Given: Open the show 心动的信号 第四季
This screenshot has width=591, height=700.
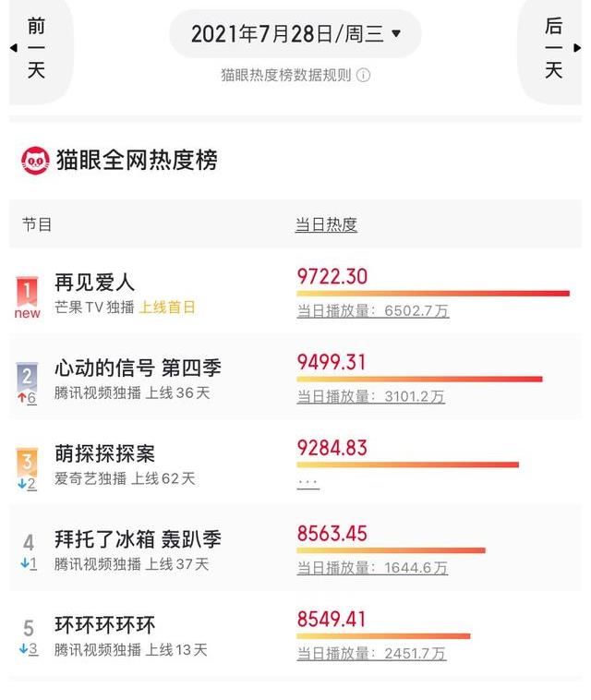Looking at the screenshot, I should (138, 368).
